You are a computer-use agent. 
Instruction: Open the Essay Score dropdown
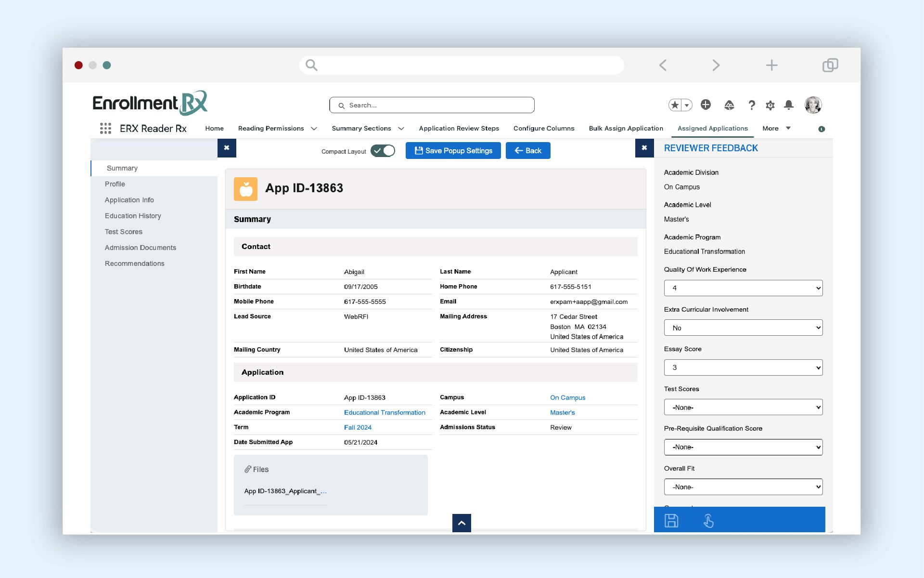click(743, 368)
